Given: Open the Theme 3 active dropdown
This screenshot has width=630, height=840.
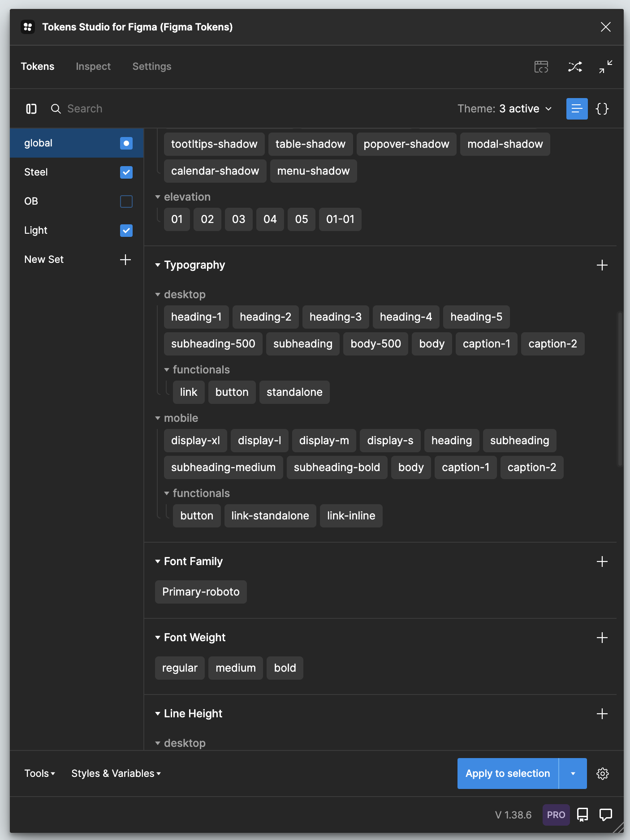Looking at the screenshot, I should 505,109.
